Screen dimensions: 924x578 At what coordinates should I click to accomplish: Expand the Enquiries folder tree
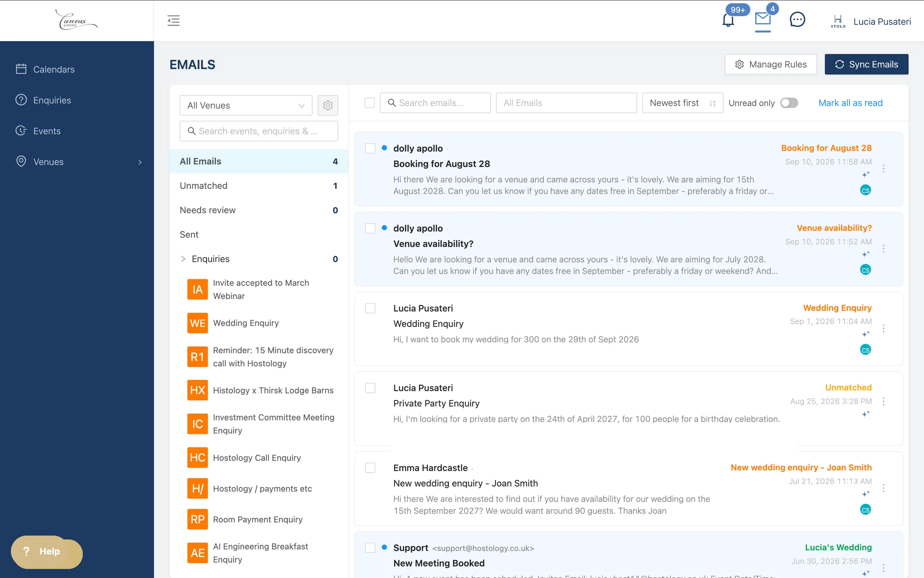tap(183, 259)
